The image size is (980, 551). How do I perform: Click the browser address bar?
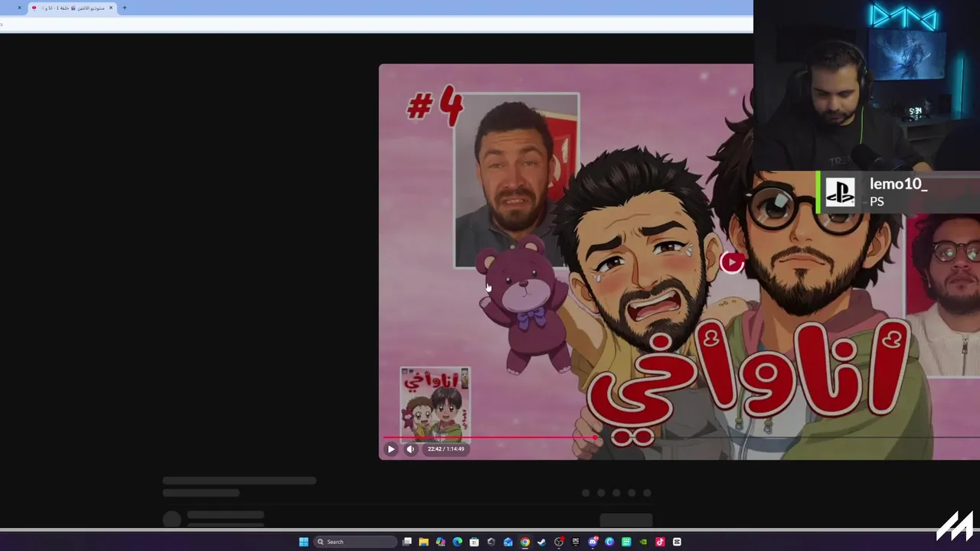375,24
